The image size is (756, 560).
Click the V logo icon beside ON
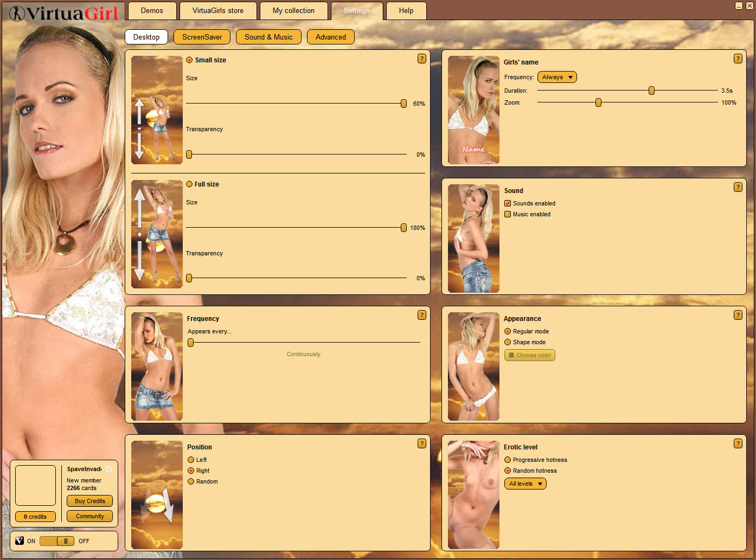click(20, 540)
